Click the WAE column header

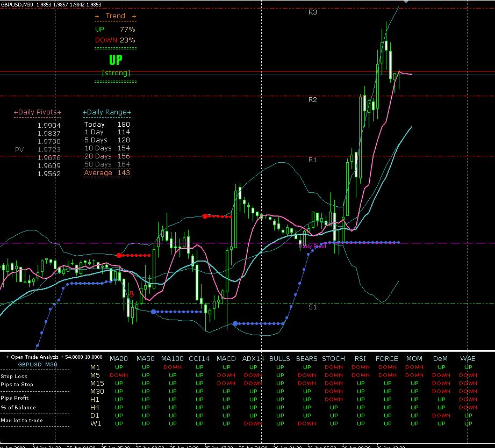[468, 359]
